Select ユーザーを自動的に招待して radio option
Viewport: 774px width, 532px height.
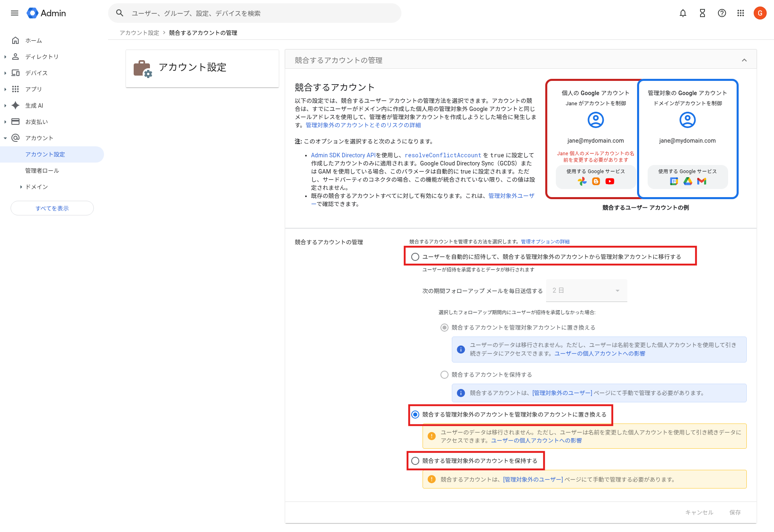[x=415, y=257]
